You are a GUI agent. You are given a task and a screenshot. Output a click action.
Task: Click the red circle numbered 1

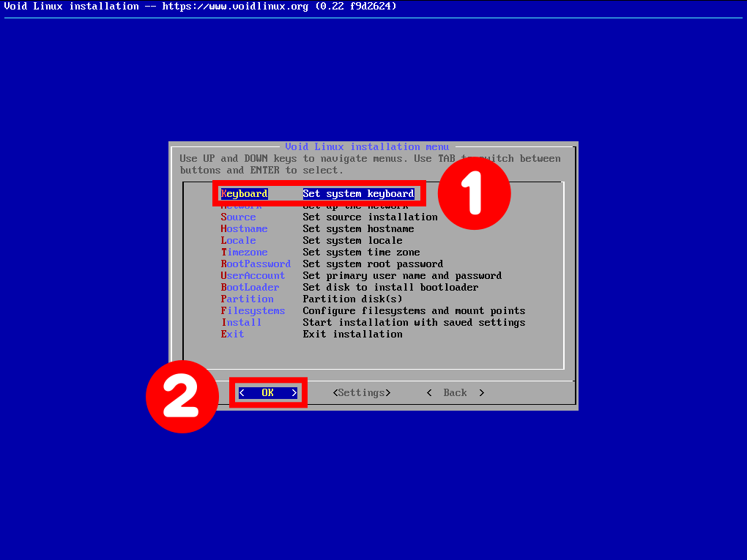click(474, 193)
